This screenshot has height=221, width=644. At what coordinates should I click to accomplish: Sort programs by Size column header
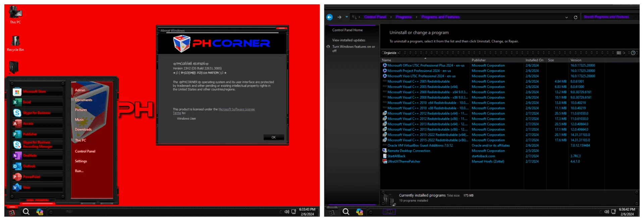click(x=557, y=60)
